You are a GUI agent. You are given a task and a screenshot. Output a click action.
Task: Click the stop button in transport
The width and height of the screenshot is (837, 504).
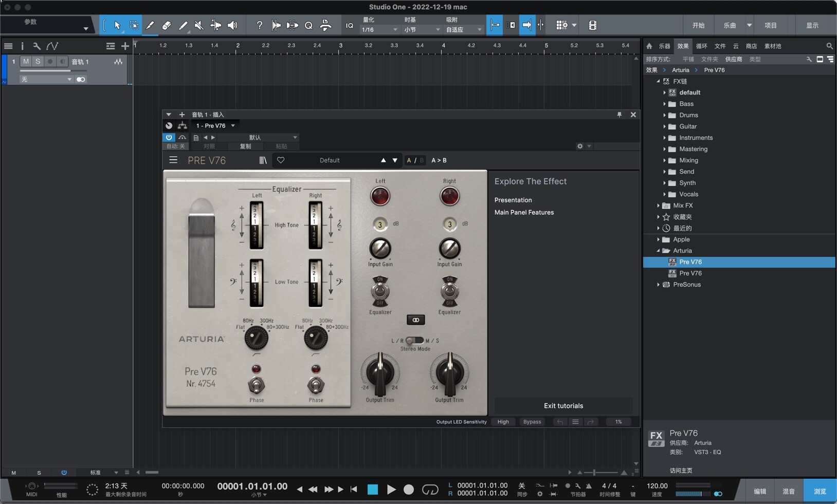[x=373, y=490]
